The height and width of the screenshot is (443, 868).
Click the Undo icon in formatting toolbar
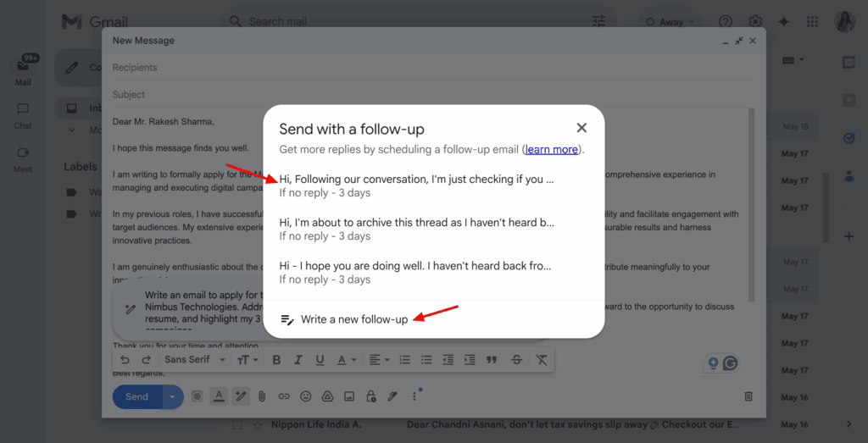125,360
